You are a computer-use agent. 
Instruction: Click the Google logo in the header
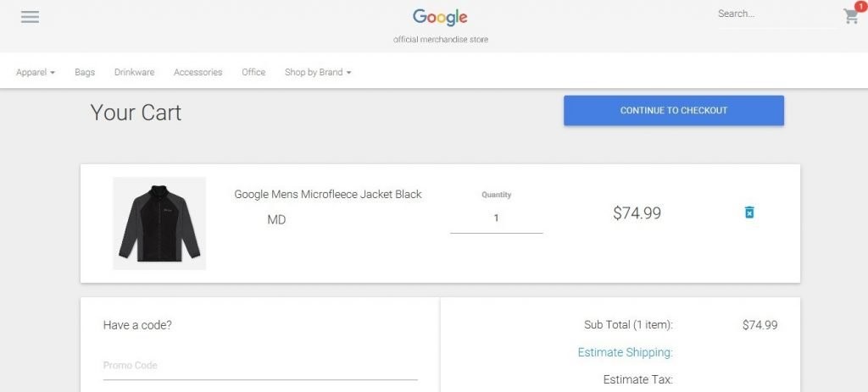point(440,17)
